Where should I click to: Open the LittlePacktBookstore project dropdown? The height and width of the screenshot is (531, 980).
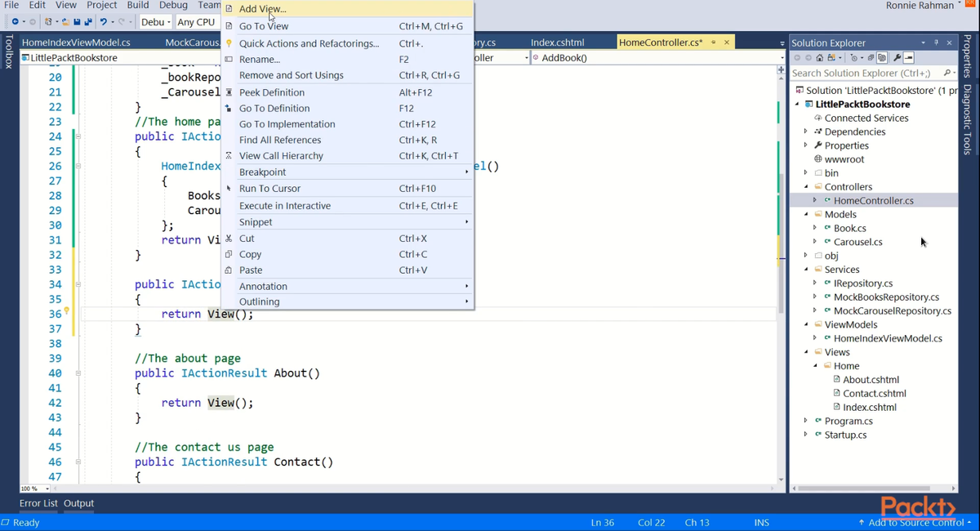[121, 57]
